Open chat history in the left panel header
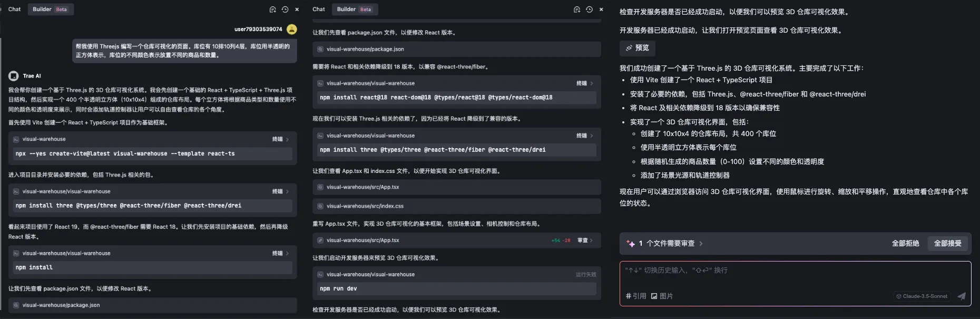Screen dimensions: 980x319 (285, 9)
